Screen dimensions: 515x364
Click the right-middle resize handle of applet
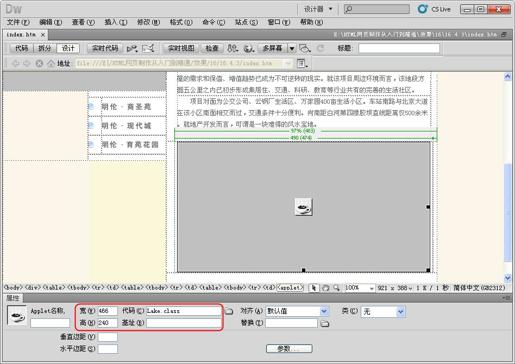pyautogui.click(x=428, y=207)
